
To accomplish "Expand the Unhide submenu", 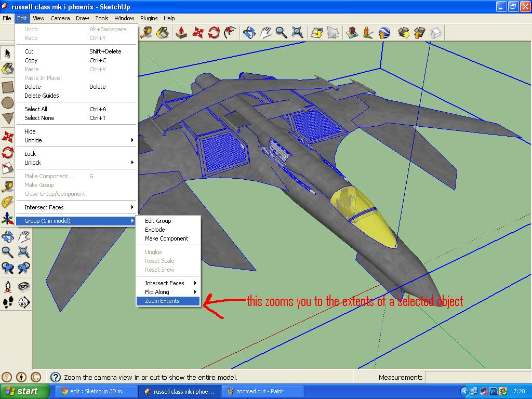I will point(76,140).
